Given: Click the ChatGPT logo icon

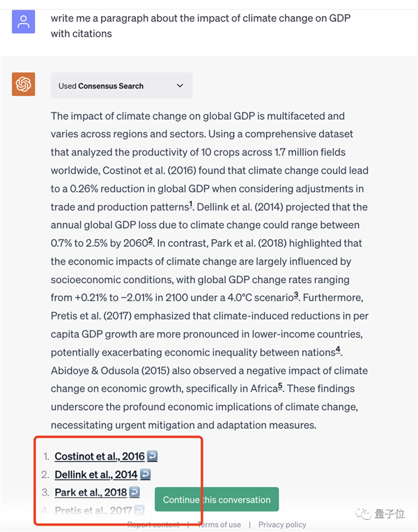Looking at the screenshot, I should pos(24,85).
